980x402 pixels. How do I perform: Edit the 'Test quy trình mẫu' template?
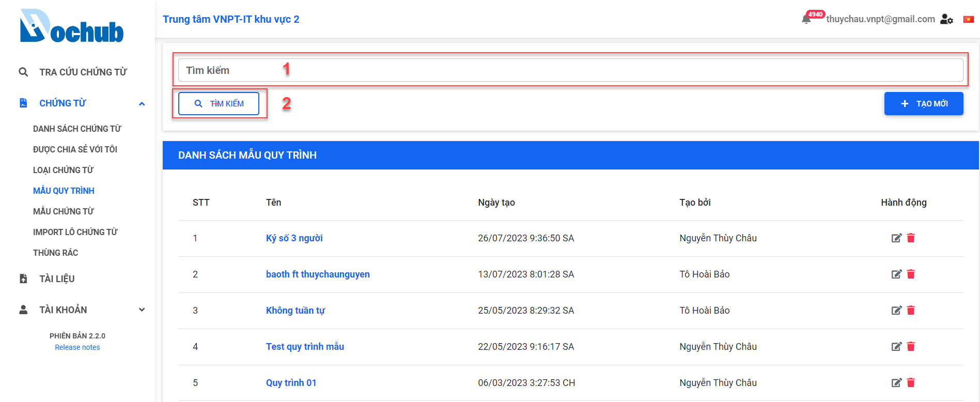[x=896, y=346]
